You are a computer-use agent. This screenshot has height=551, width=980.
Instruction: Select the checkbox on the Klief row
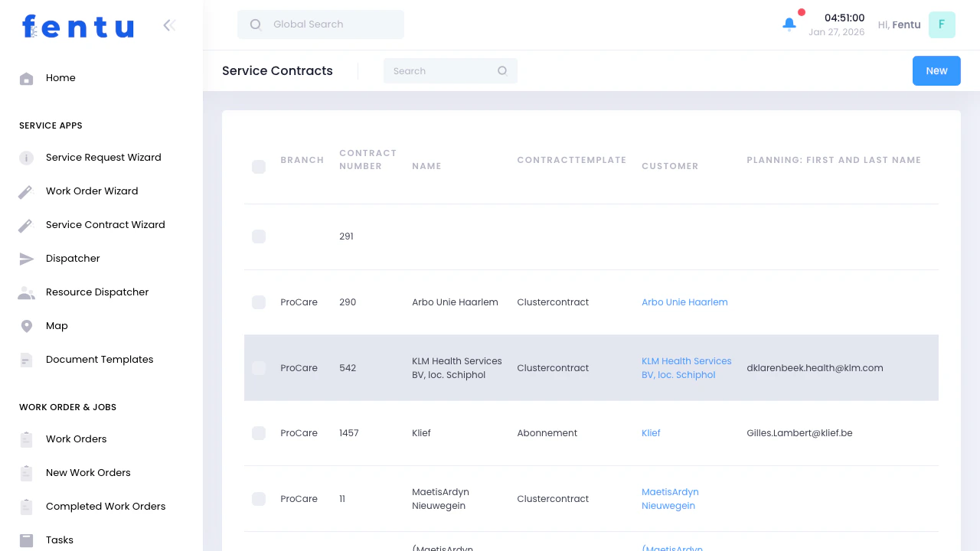coord(259,432)
